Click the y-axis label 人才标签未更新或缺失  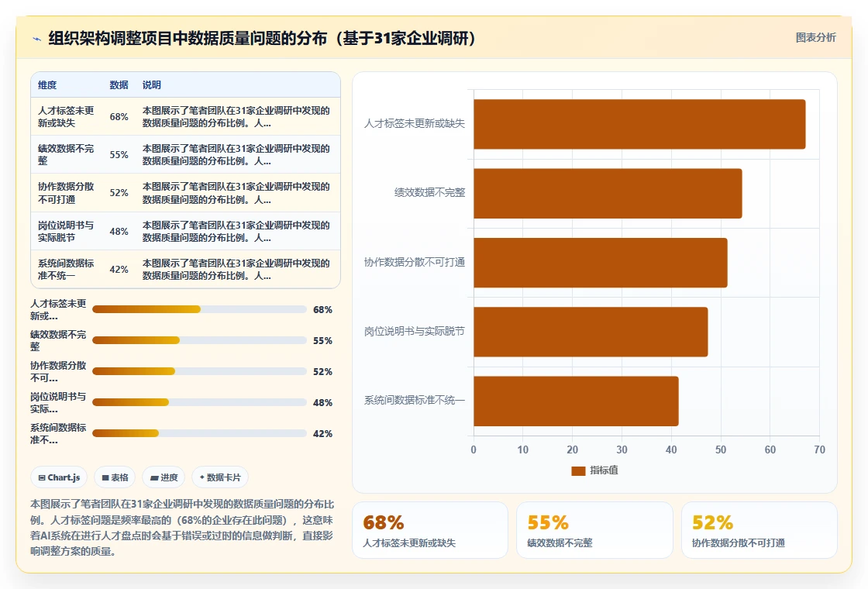(414, 123)
